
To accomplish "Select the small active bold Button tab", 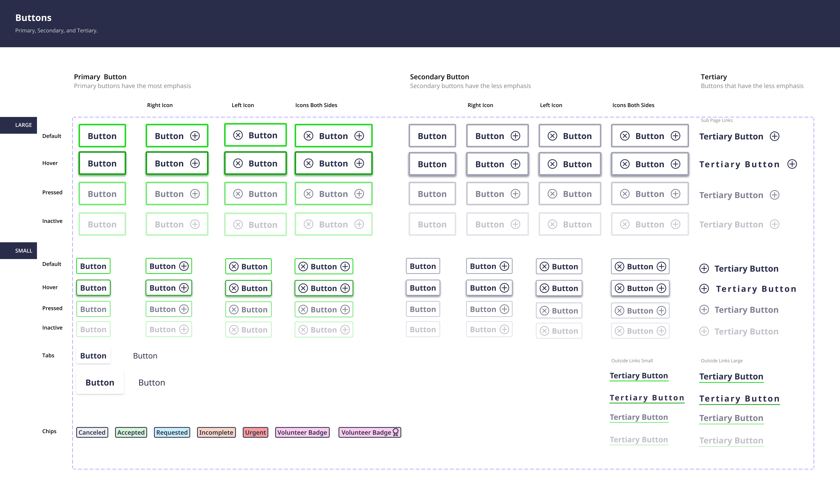I will pos(93,356).
